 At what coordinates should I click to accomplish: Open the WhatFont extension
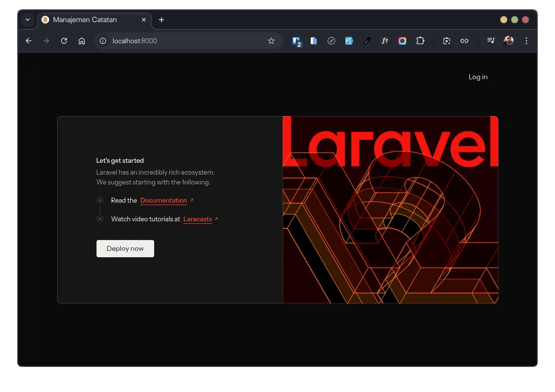pyautogui.click(x=349, y=41)
